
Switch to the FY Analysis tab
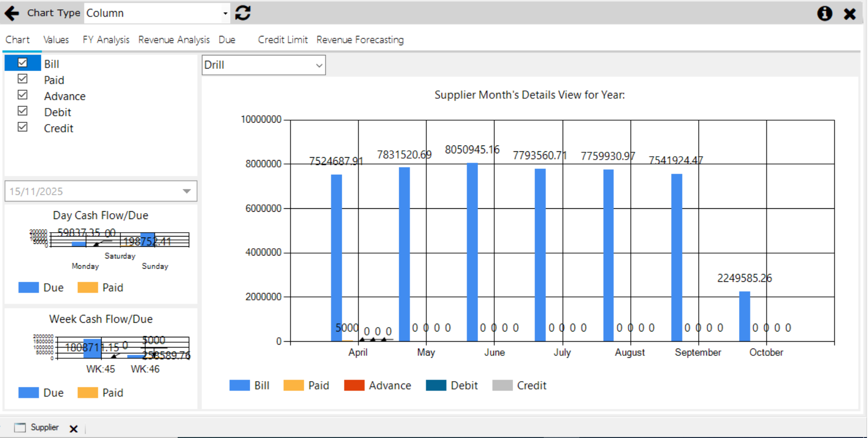[106, 39]
